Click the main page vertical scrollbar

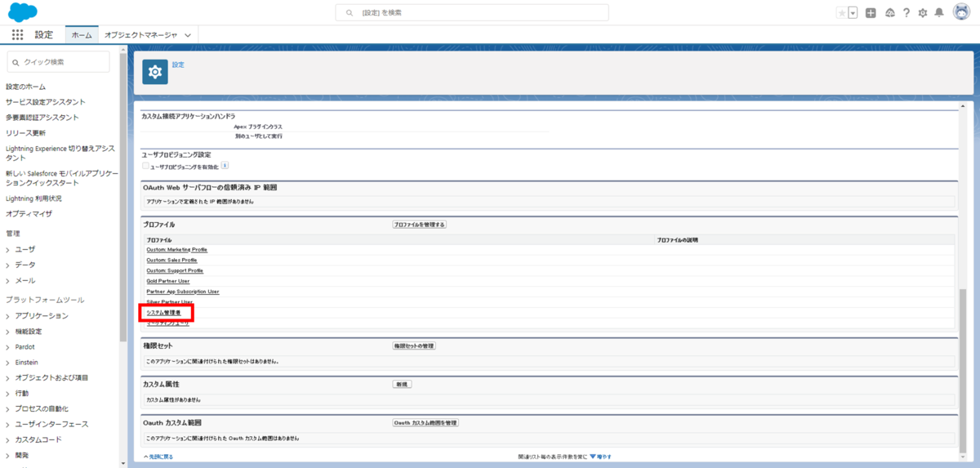coord(964,372)
